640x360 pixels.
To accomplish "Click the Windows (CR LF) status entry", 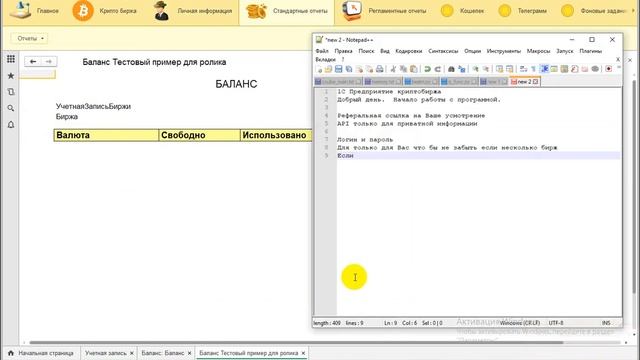I will [520, 323].
